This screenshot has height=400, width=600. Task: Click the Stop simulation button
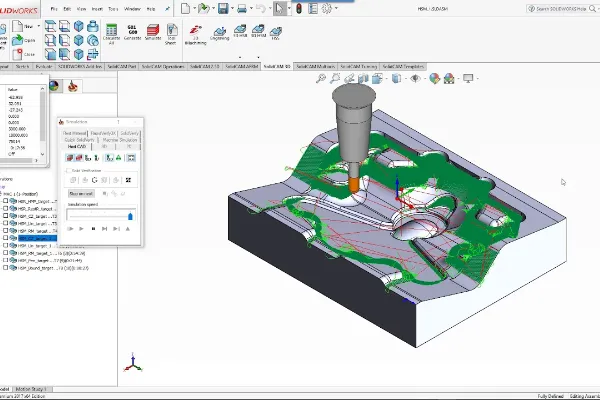pyautogui.click(x=93, y=229)
